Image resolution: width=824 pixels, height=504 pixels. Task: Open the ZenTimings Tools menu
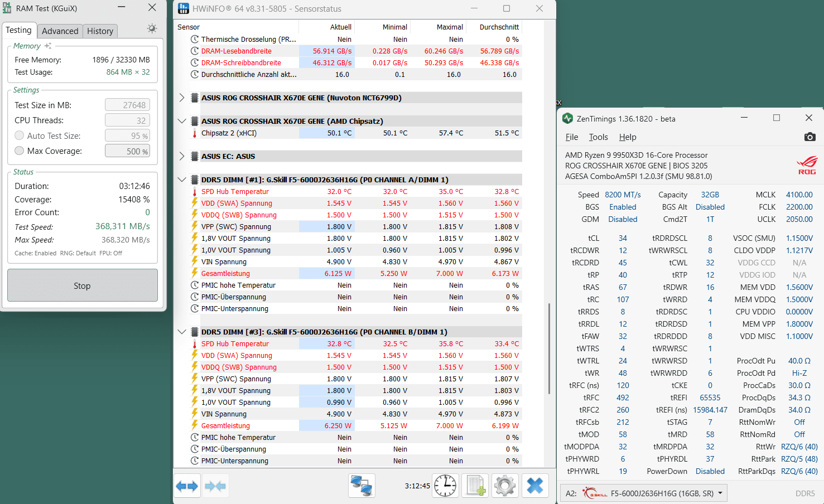598,137
